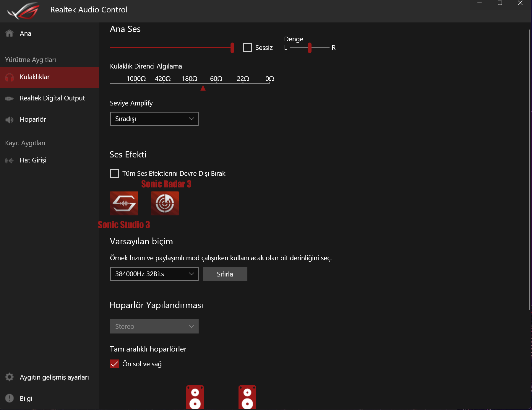Click the speaker icon beside Hoparlör
The height and width of the screenshot is (410, 532).
[9, 120]
